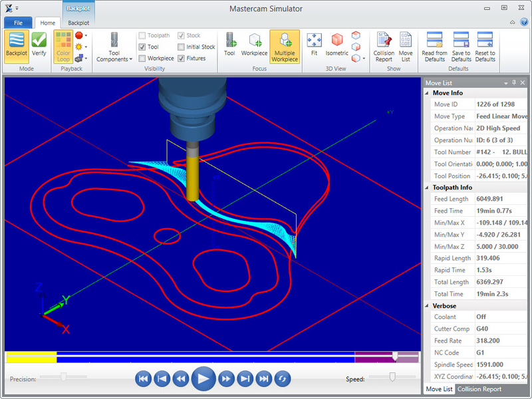Open the Backplot ribbon tab next to Home
The image size is (532, 399).
point(78,23)
